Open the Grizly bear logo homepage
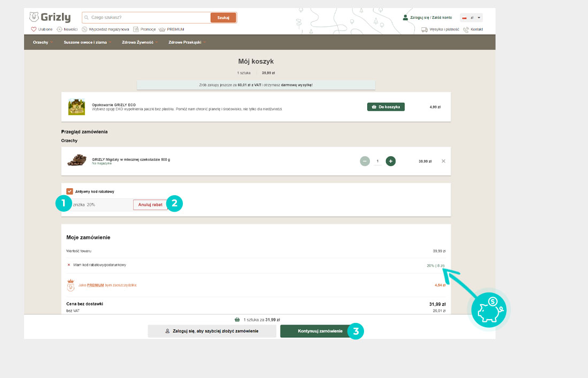 click(50, 17)
